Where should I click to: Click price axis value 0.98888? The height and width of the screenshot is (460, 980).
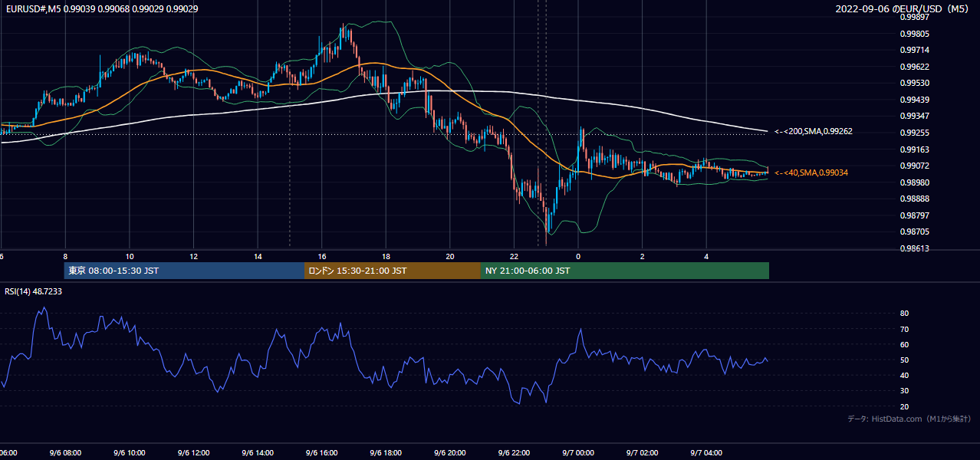[914, 199]
